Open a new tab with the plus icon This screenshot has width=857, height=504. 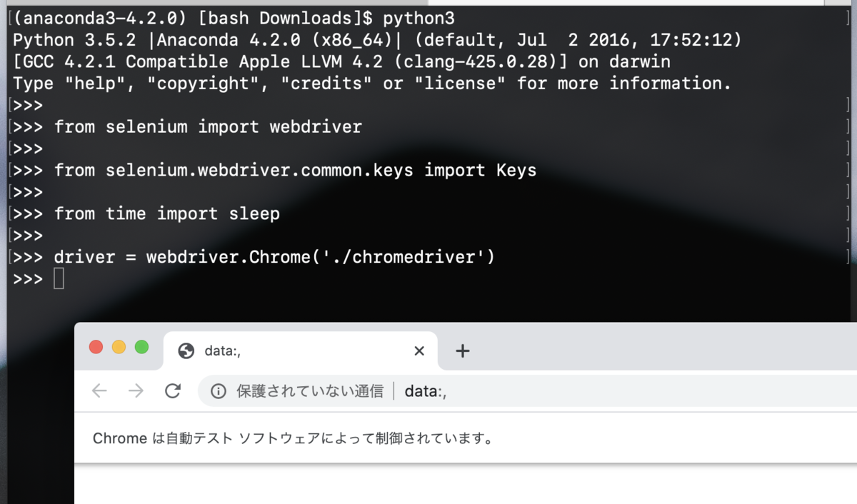[463, 351]
